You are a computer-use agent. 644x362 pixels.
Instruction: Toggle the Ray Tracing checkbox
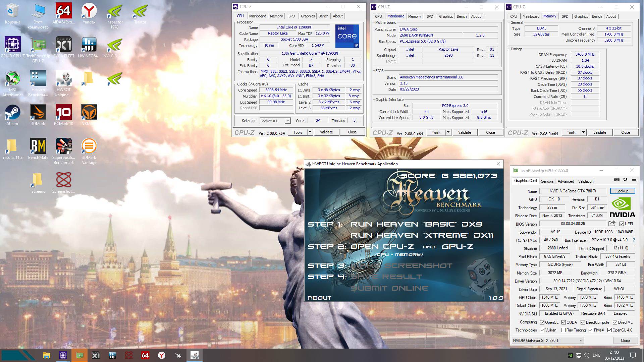click(x=563, y=330)
